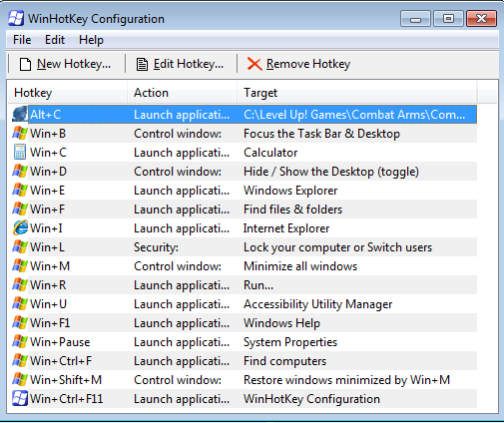This screenshot has height=423, width=504.
Task: Maximize the WinHotKey Configuration window
Action: (x=448, y=18)
